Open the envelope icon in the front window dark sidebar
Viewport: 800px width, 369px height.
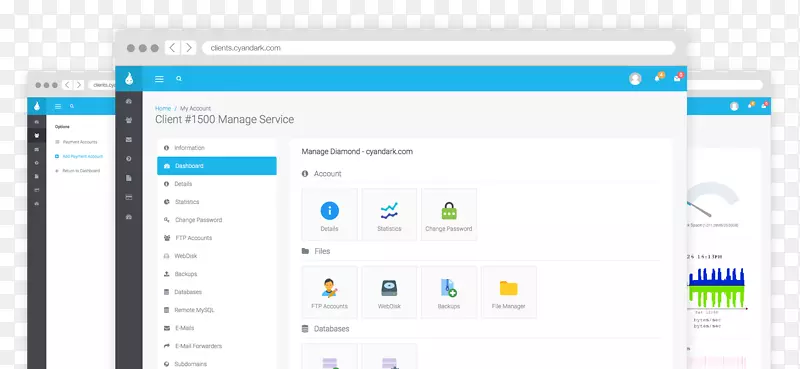click(129, 139)
